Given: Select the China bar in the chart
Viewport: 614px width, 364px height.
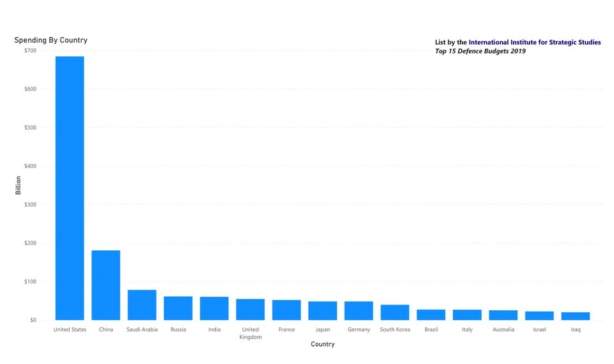Looking at the screenshot, I should point(106,285).
